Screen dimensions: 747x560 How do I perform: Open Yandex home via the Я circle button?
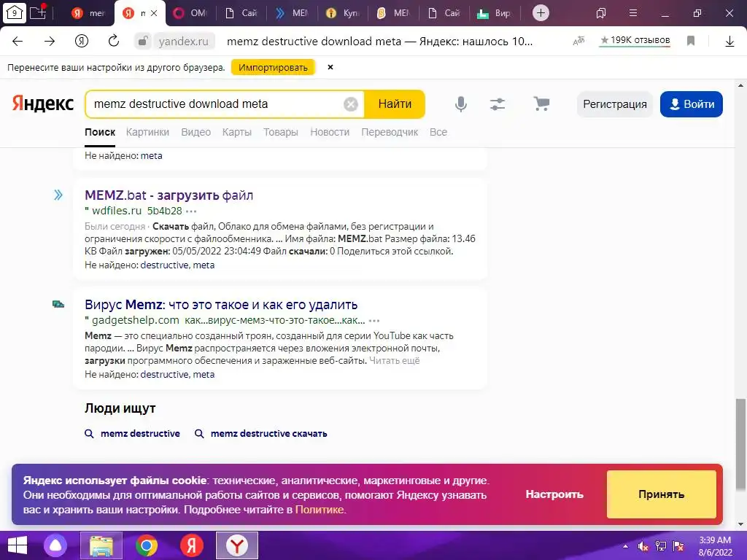pyautogui.click(x=82, y=42)
